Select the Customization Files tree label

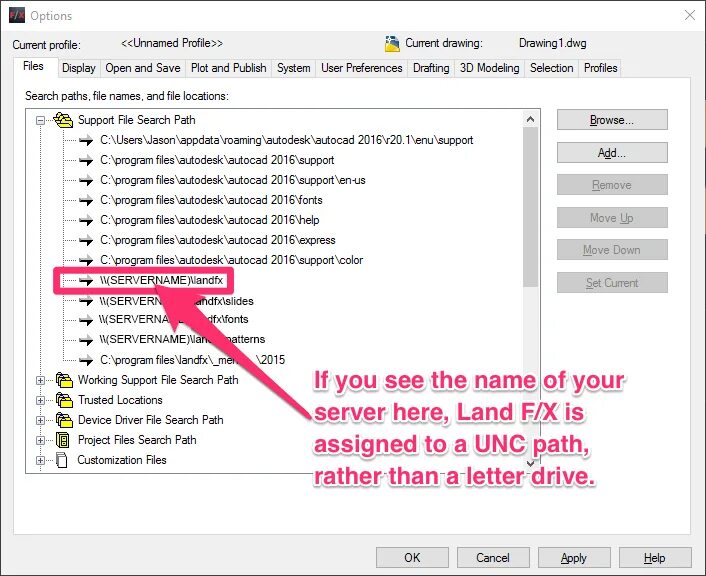point(122,460)
